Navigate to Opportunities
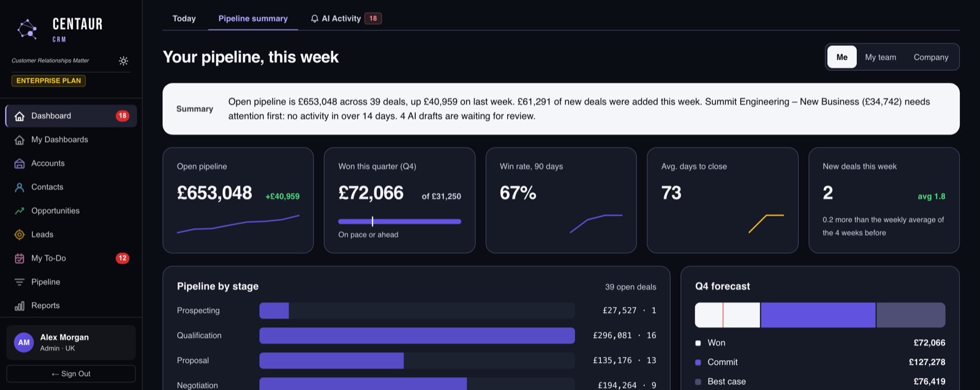Image resolution: width=980 pixels, height=390 pixels. click(x=71, y=211)
